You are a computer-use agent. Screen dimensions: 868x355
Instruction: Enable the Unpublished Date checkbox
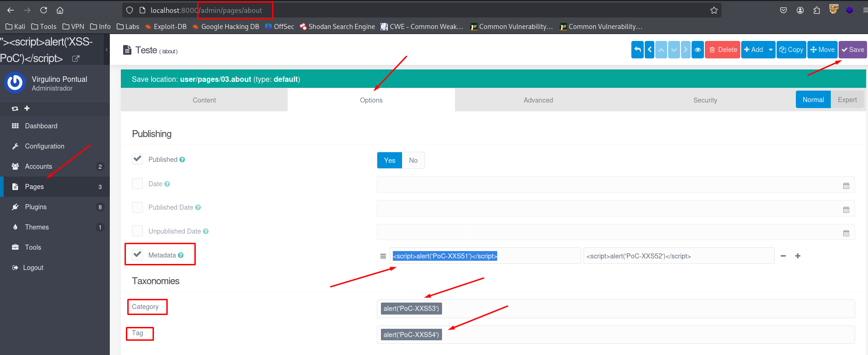137,231
